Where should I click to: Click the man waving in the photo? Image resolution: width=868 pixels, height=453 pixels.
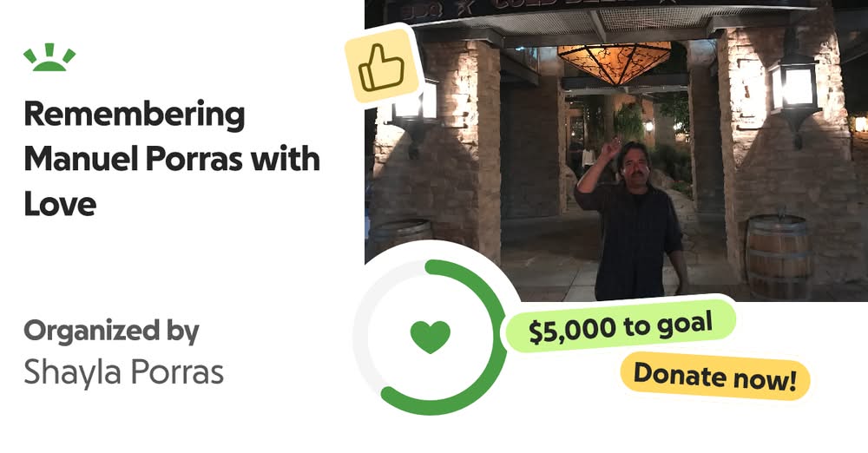(631, 219)
